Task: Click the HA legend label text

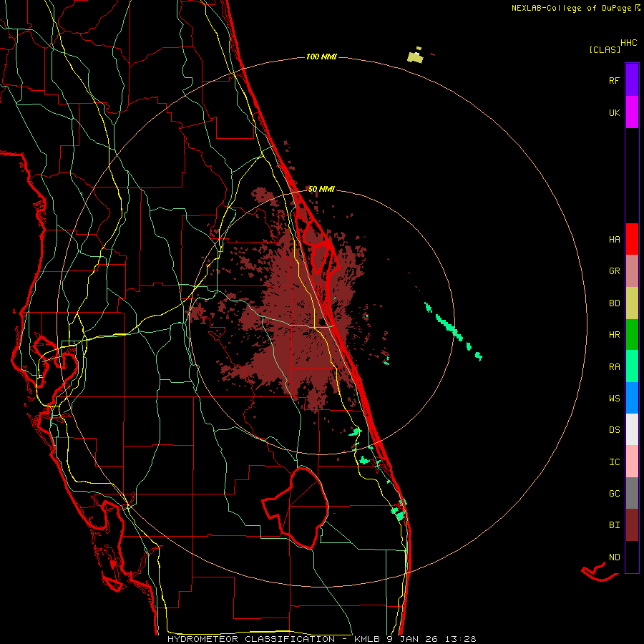Action: (614, 240)
